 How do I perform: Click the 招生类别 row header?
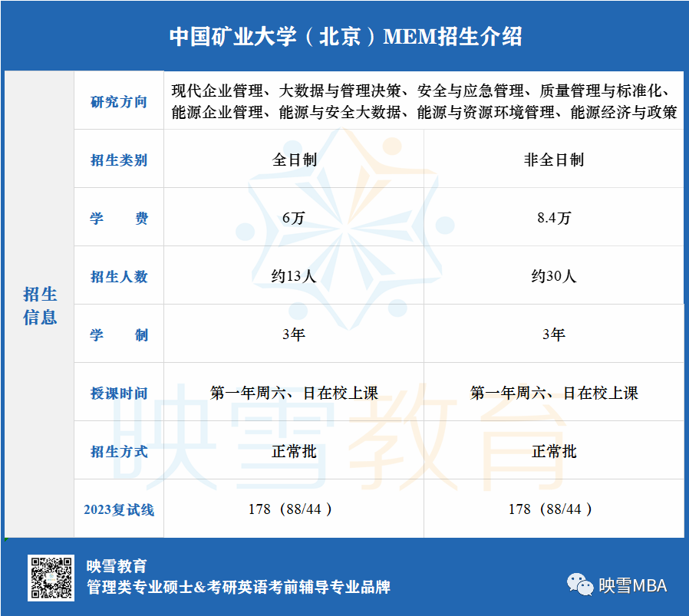119,160
